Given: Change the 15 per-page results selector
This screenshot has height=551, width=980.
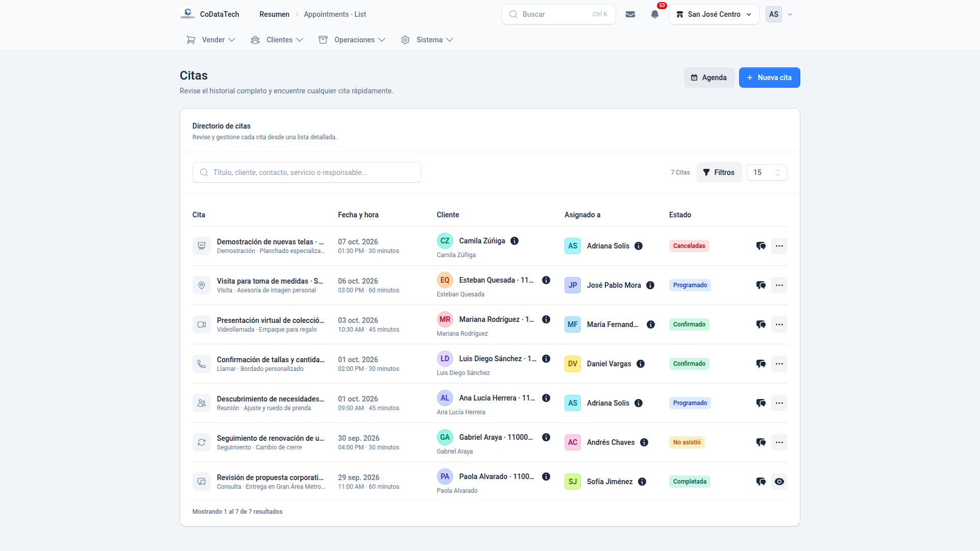Looking at the screenshot, I should point(767,172).
